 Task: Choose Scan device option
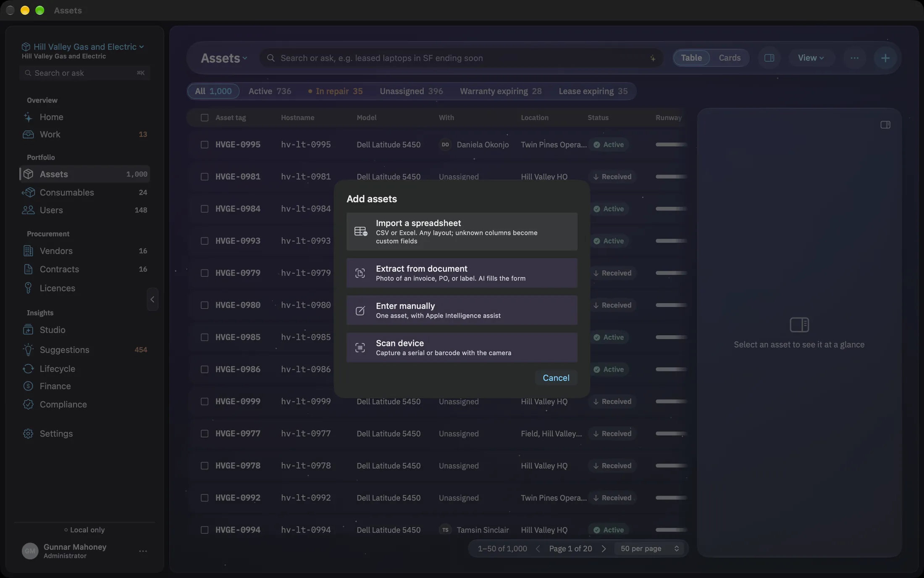coord(462,347)
